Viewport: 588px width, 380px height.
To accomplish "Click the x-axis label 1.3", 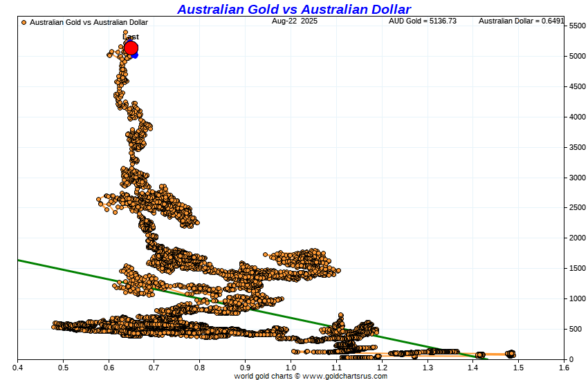I will click(x=428, y=368).
